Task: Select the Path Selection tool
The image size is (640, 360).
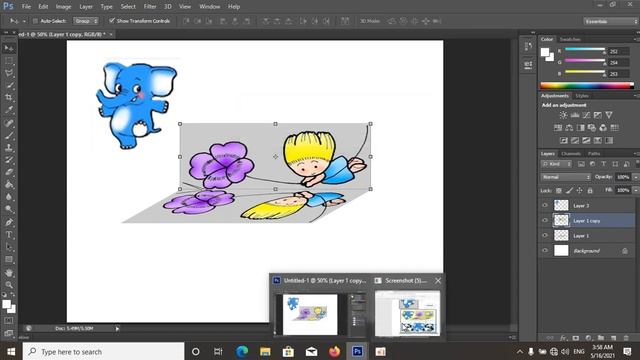Action: pyautogui.click(x=9, y=247)
